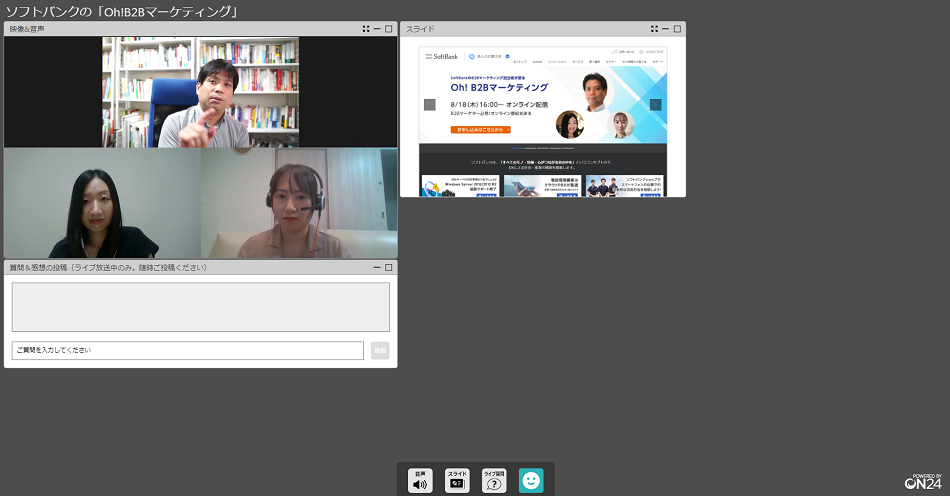Viewport: 950px width, 496px height.
Task: Open the ライブ質問 question widget icon
Action: pyautogui.click(x=494, y=480)
